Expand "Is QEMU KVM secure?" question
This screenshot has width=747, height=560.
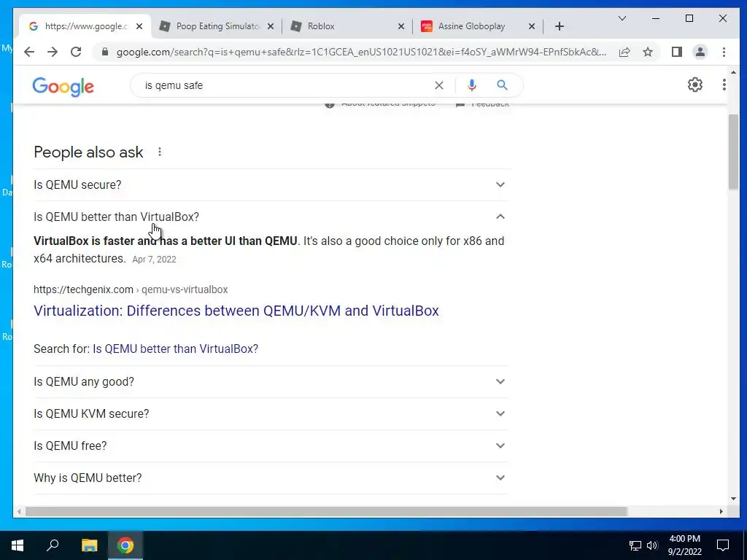pyautogui.click(x=271, y=414)
